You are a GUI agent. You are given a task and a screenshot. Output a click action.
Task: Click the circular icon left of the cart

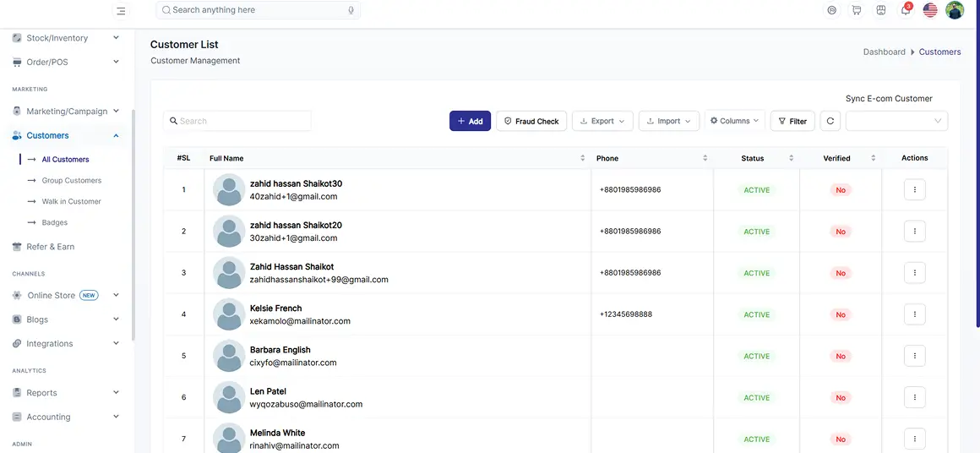[831, 10]
